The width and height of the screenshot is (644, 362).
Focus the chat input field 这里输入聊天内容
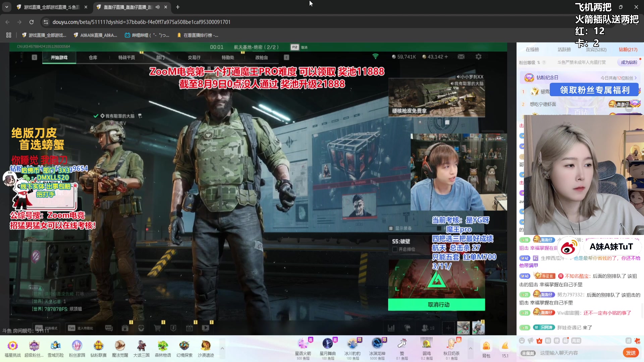tap(579, 353)
